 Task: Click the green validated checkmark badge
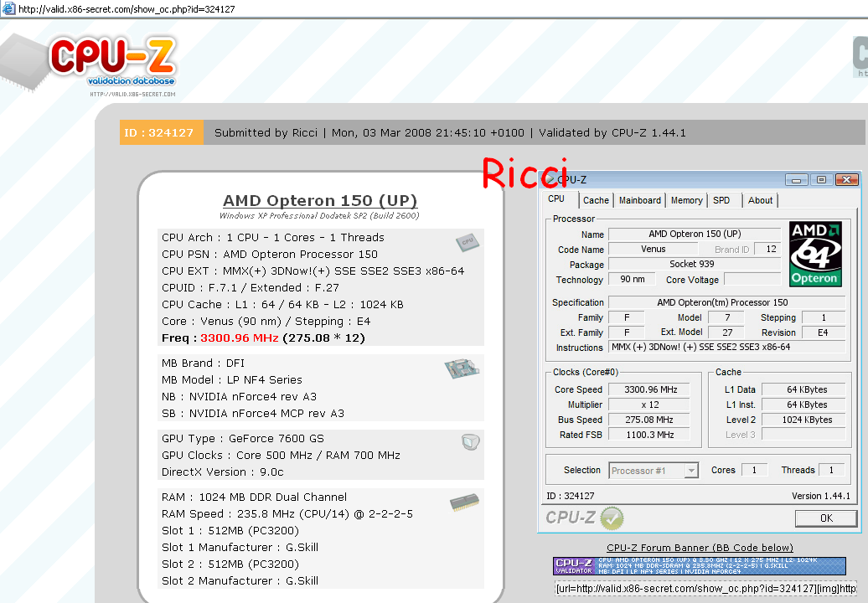tap(612, 518)
